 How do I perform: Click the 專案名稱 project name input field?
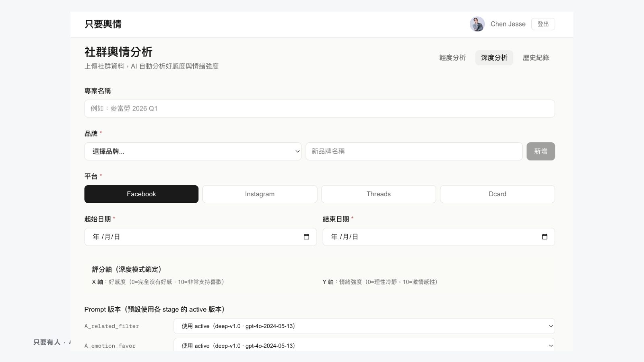point(320,109)
